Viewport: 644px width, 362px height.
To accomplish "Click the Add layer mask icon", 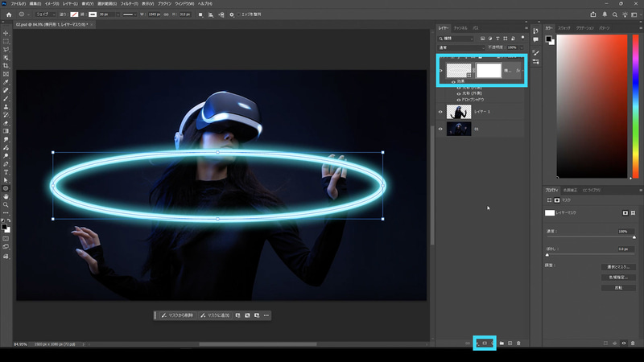I will [485, 343].
